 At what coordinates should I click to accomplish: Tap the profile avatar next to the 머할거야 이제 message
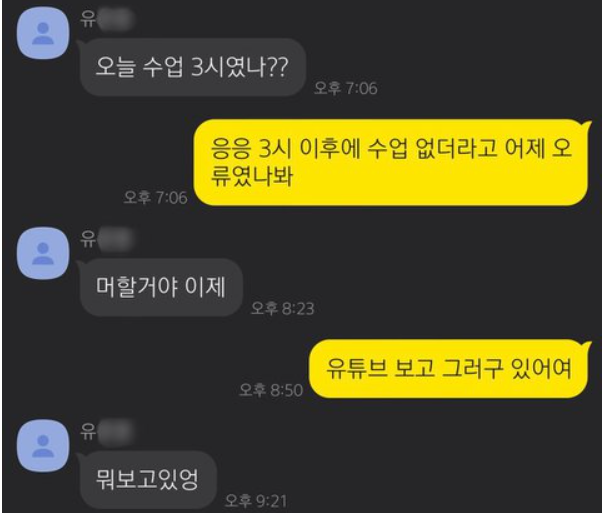pos(43,253)
